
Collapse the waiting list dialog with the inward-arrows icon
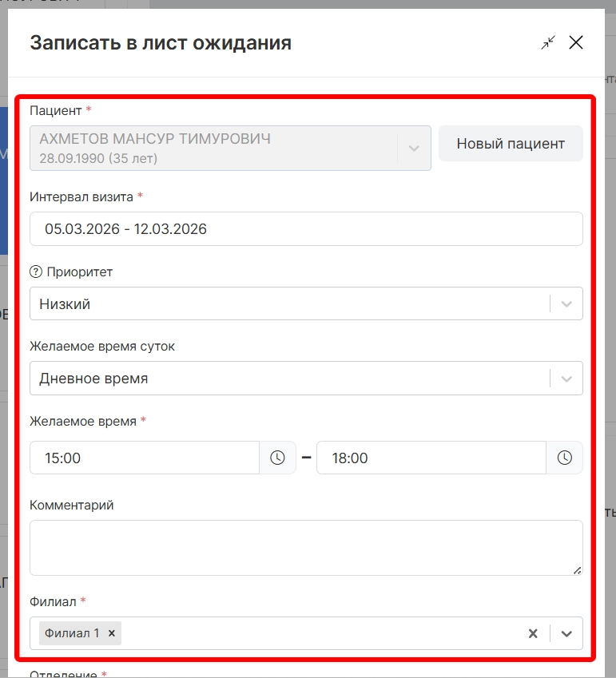[x=547, y=43]
